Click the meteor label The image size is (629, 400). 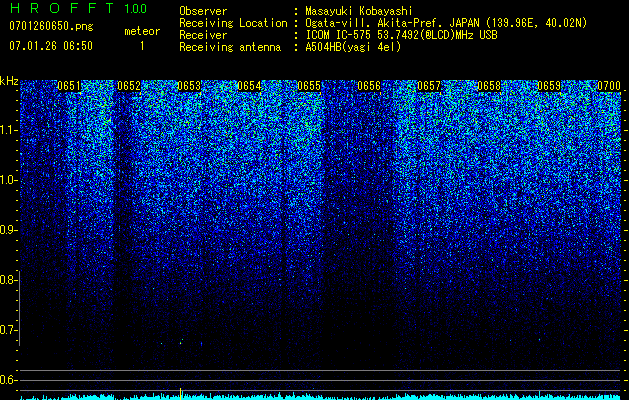point(142,31)
